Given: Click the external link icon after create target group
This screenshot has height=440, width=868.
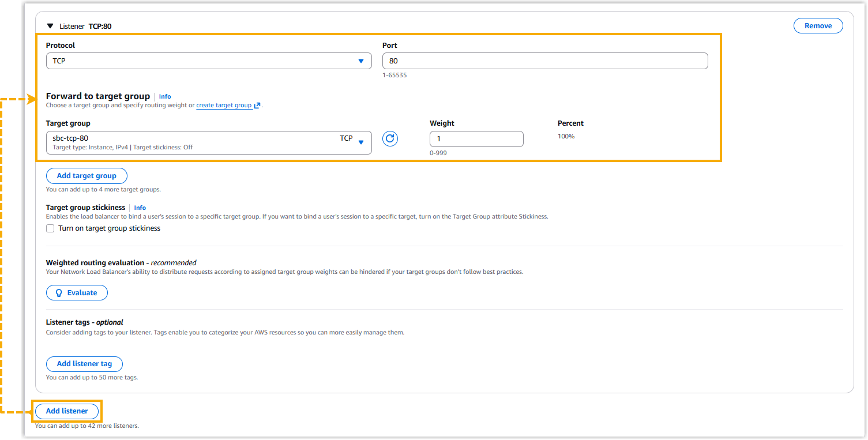Looking at the screenshot, I should coord(257,106).
